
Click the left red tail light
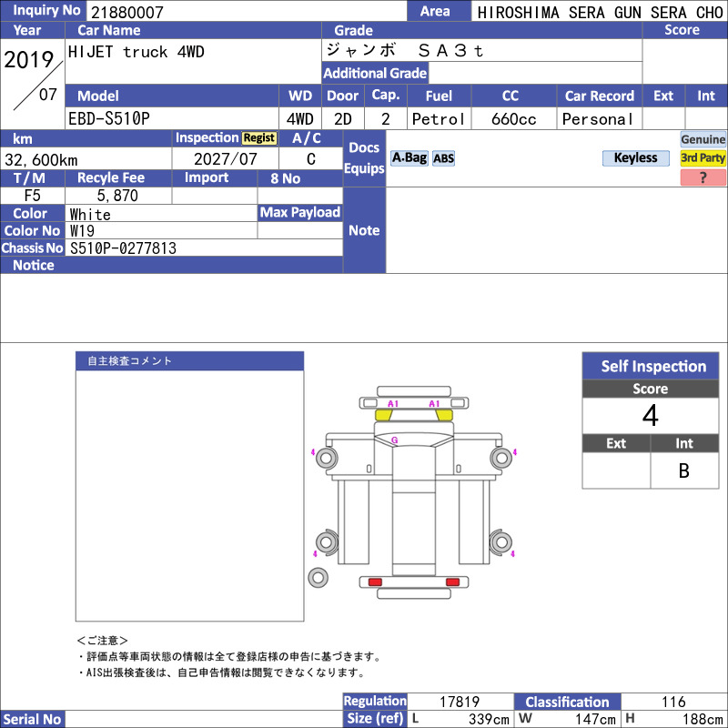tap(375, 582)
